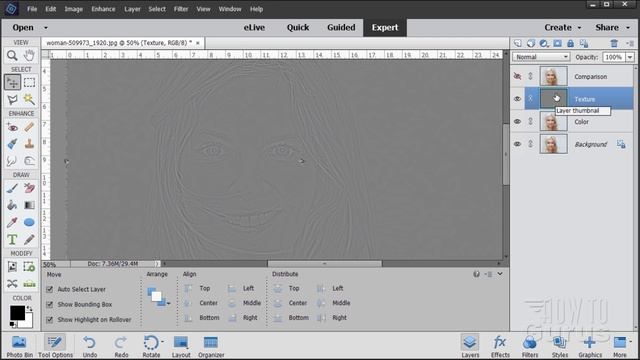Select the Recompose tool
Image resolution: width=640 pixels, height=360 pixels.
[x=29, y=267]
